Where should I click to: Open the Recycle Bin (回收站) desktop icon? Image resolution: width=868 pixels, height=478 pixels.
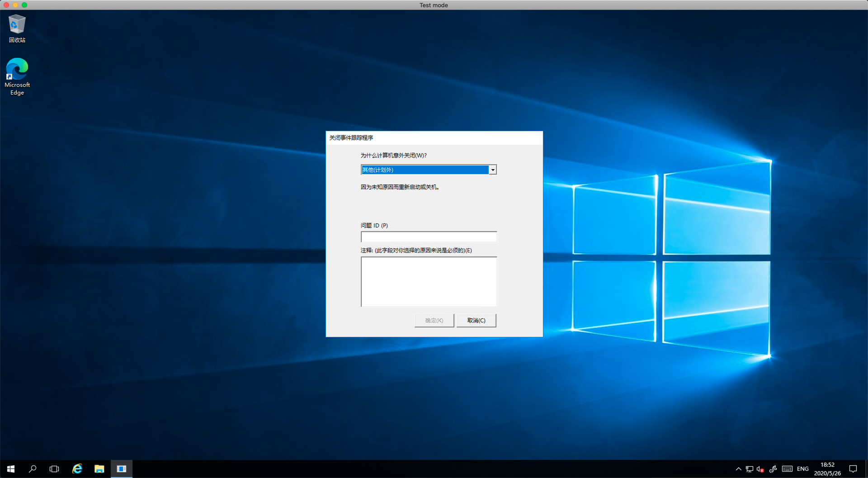pyautogui.click(x=17, y=28)
